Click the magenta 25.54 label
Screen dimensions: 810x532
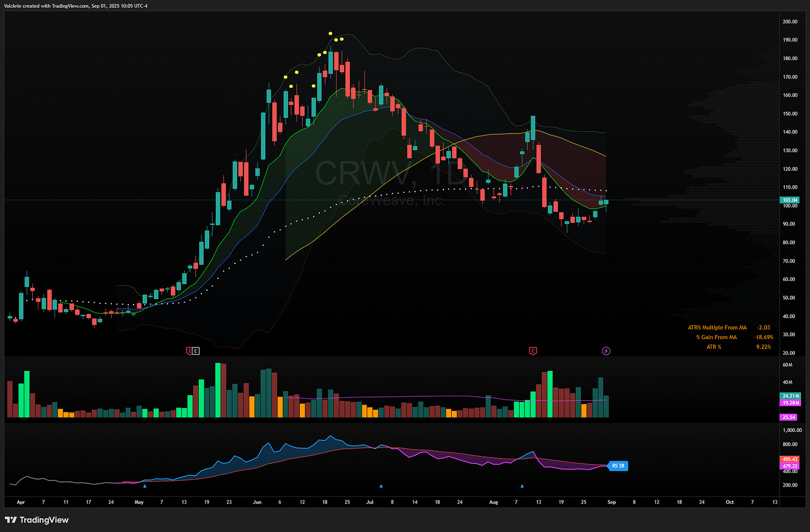[x=789, y=417]
